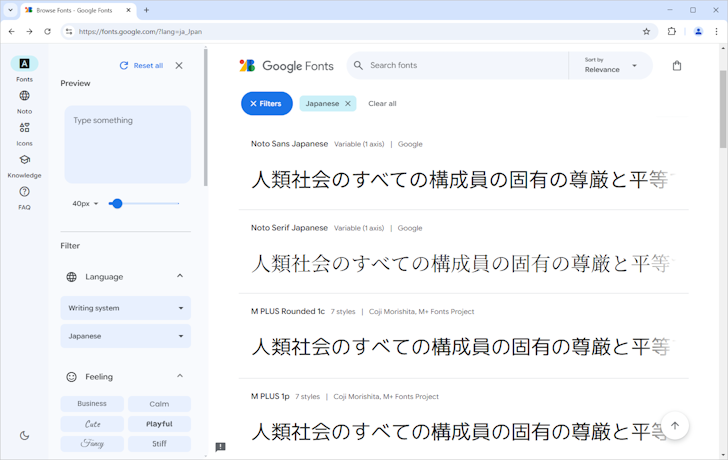728x460 pixels.
Task: Adjust the preview size slider handle
Action: click(117, 203)
